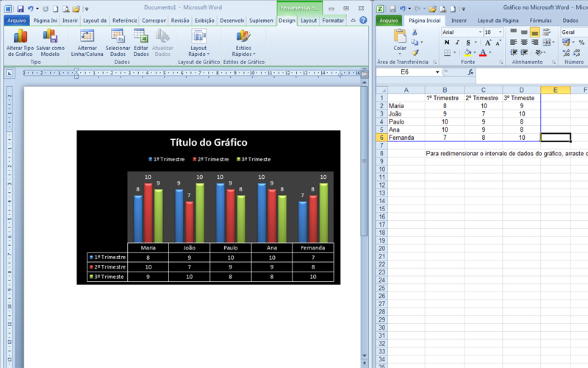The width and height of the screenshot is (588, 368).
Task: Click fill color yellow bucket in Excel
Action: tap(467, 52)
